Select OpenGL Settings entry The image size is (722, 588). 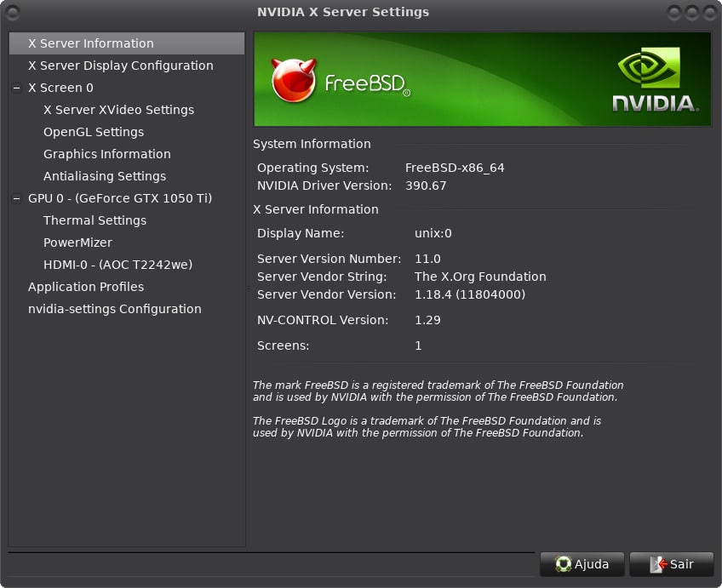point(94,132)
